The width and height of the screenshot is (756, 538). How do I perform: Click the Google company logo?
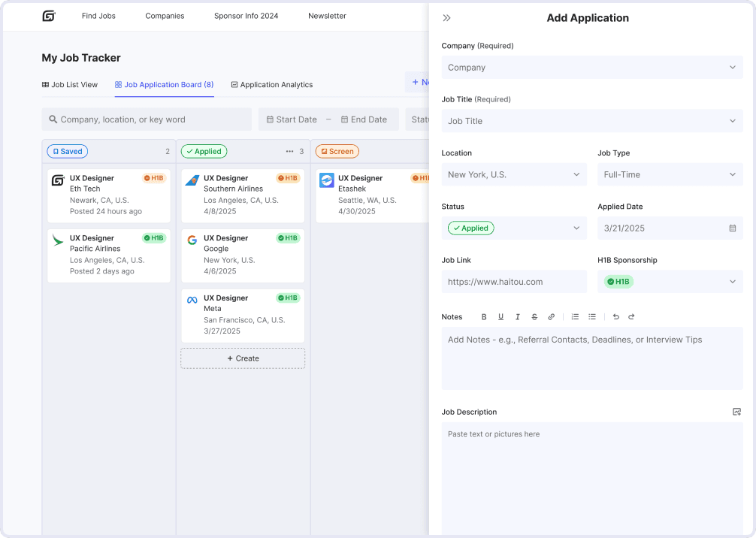coord(192,240)
